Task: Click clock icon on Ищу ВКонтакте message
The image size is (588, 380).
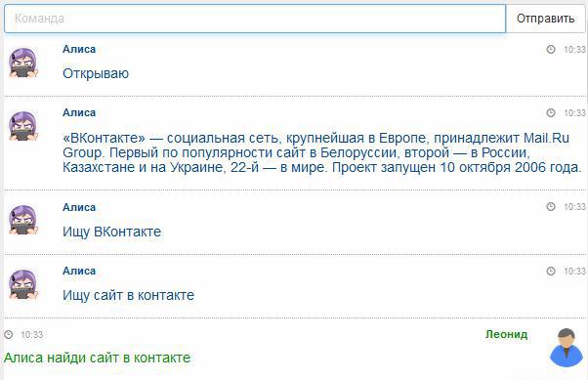Action: (x=551, y=207)
